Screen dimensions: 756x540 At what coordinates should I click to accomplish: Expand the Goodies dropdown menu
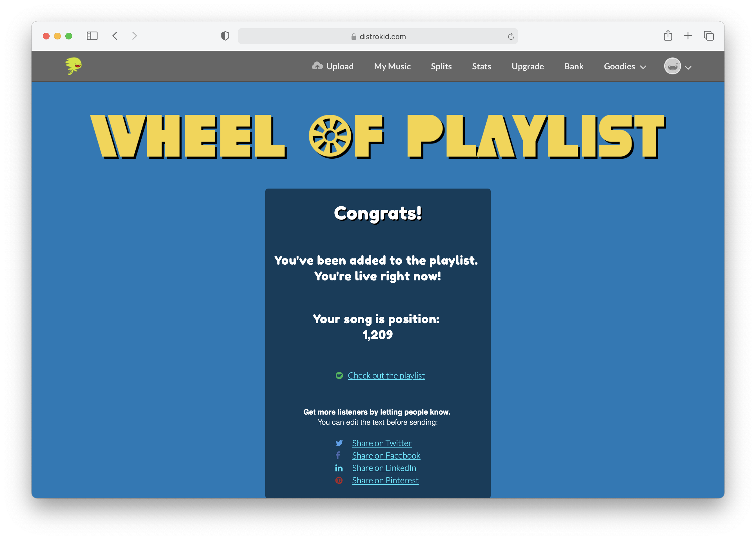[x=624, y=67]
